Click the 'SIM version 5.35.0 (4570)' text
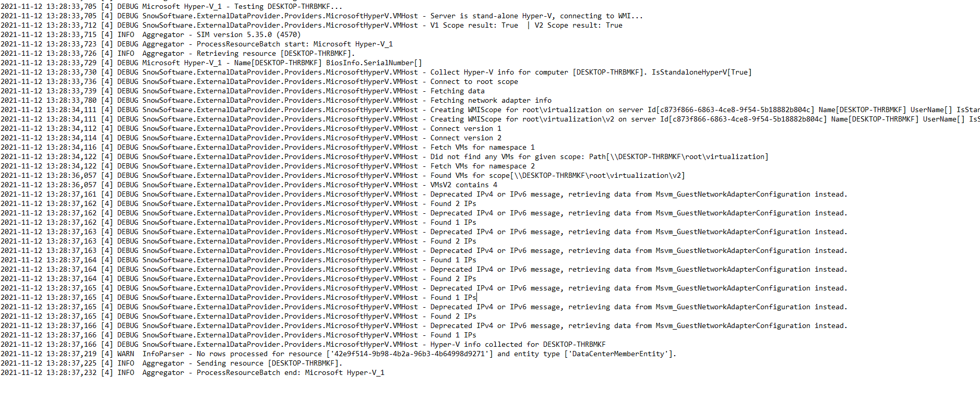 pos(248,34)
